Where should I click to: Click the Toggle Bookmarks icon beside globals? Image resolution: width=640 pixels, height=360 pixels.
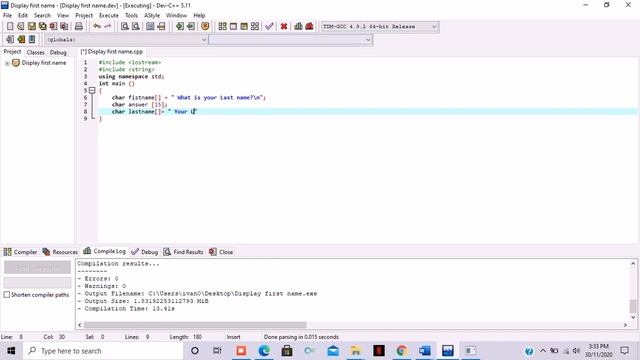[21, 40]
